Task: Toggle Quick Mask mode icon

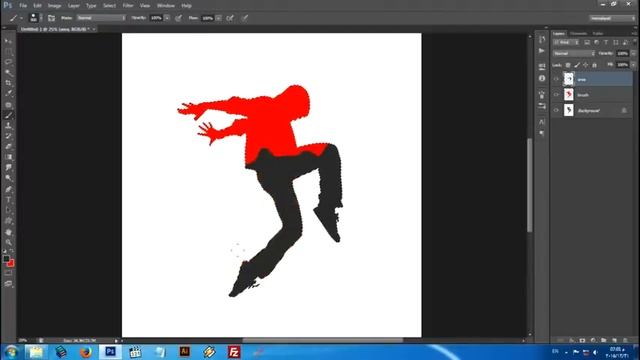Action: (x=8, y=273)
